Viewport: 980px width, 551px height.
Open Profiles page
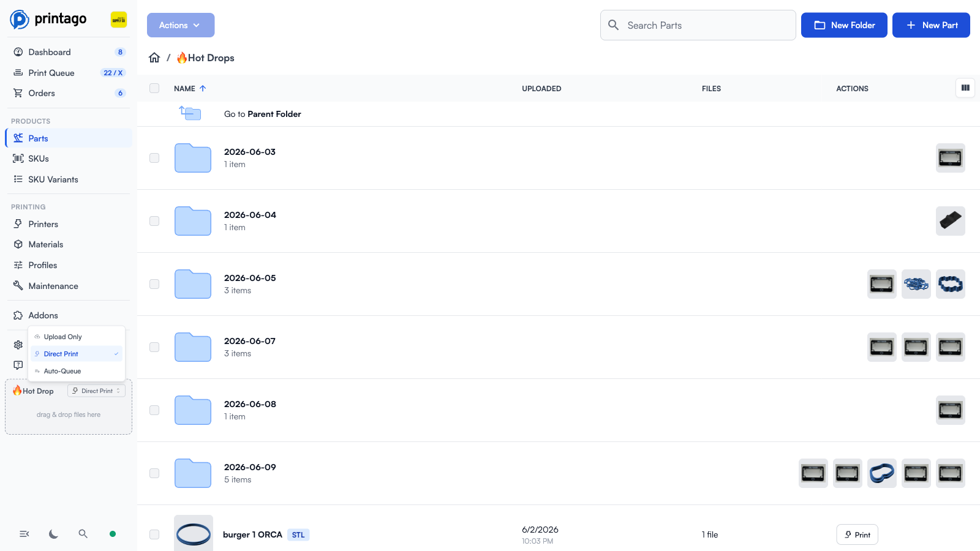(x=69, y=265)
